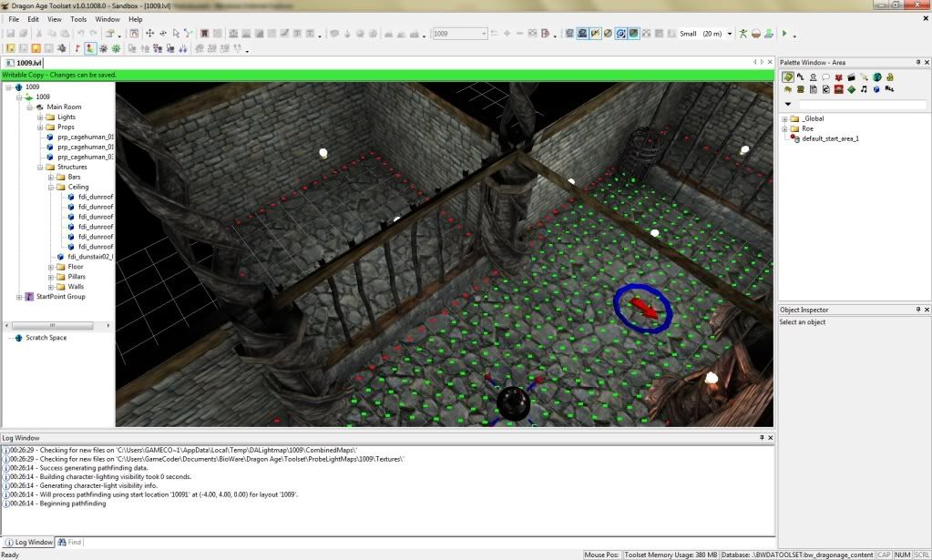Click the conversation speech-bubble palette icon
The image size is (932, 560).
coord(825,77)
